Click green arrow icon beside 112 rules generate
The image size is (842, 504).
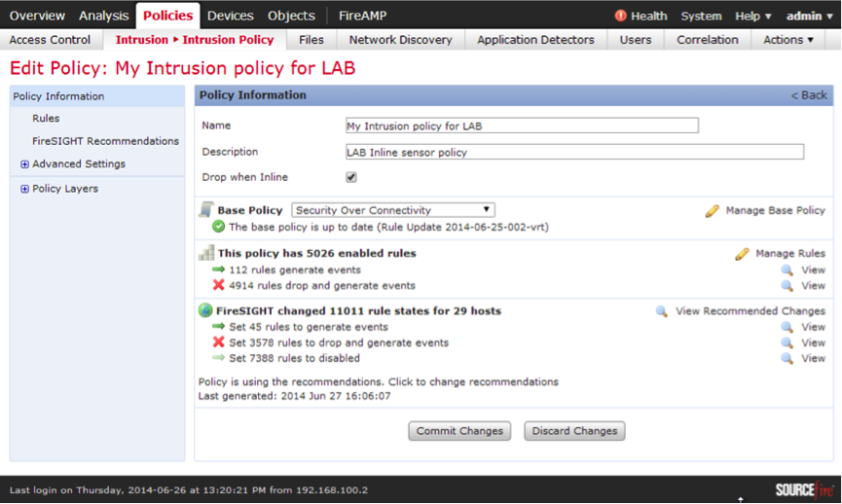(219, 270)
